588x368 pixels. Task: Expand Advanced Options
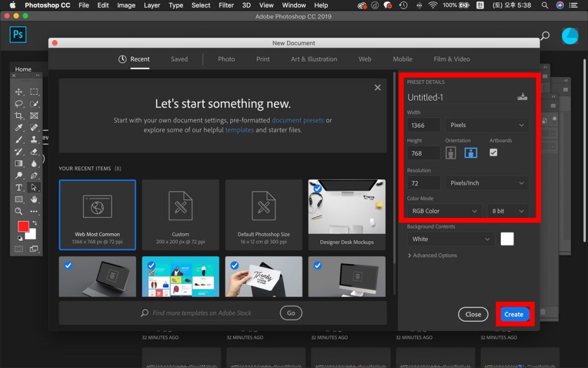(432, 255)
